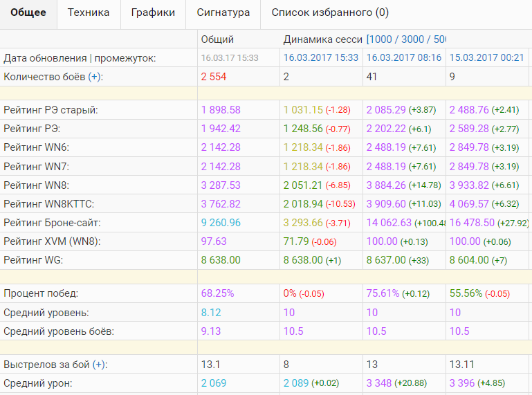Open session dated 16.03.2017 15:33

click(x=321, y=58)
